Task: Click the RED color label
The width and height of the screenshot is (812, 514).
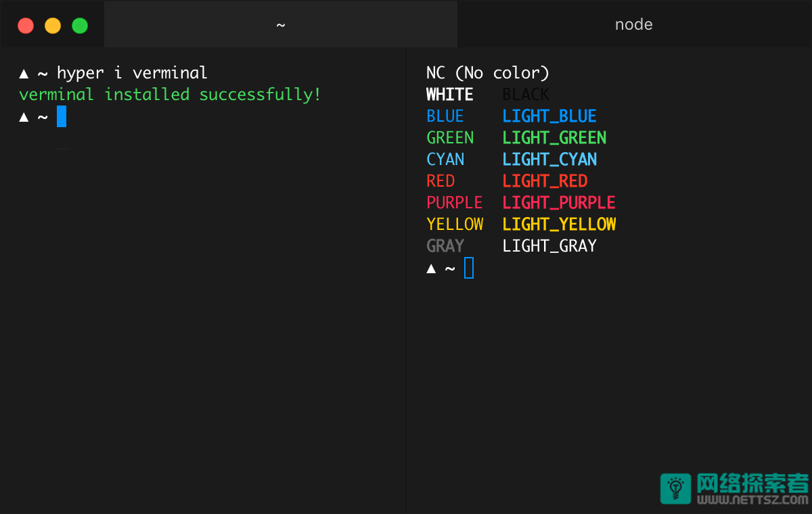Action: (x=441, y=181)
